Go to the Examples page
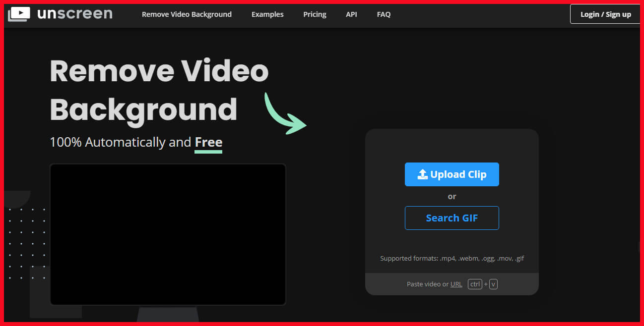The height and width of the screenshot is (326, 644). click(x=267, y=14)
